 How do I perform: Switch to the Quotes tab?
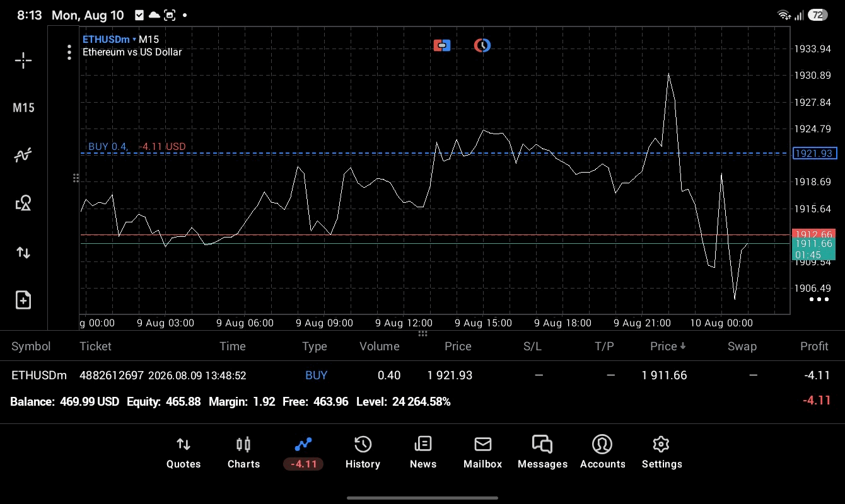click(x=184, y=453)
